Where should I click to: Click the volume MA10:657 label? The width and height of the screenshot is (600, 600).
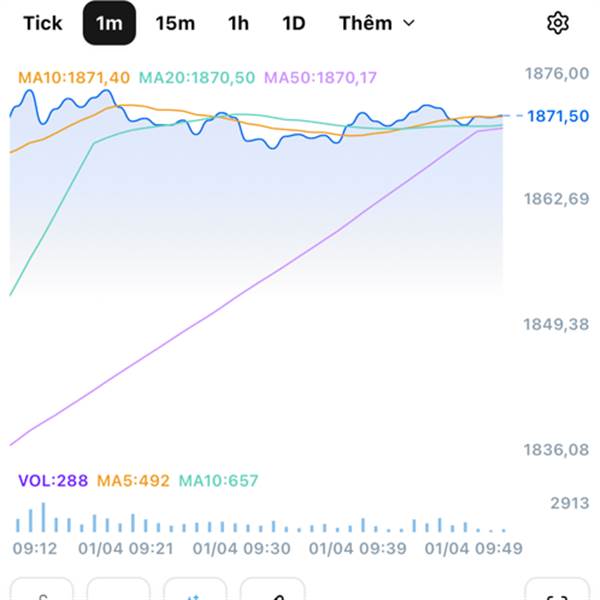(x=218, y=481)
